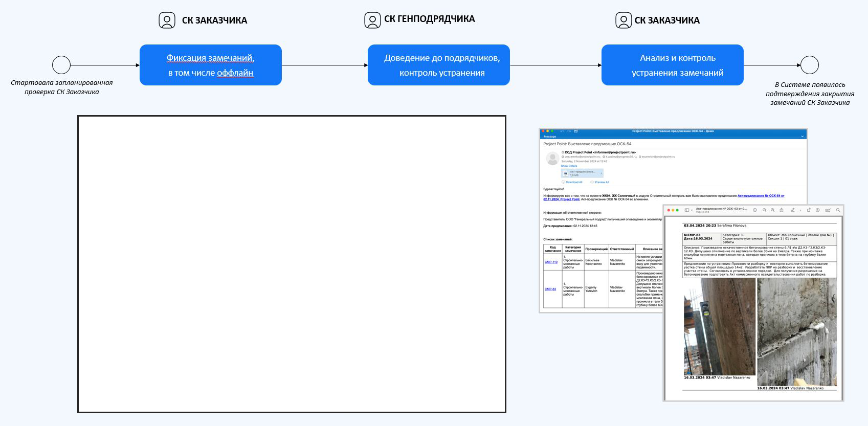Screen dimensions: 868x426
Task: Zoom in using the PDF viewer toolbar
Action: point(772,210)
